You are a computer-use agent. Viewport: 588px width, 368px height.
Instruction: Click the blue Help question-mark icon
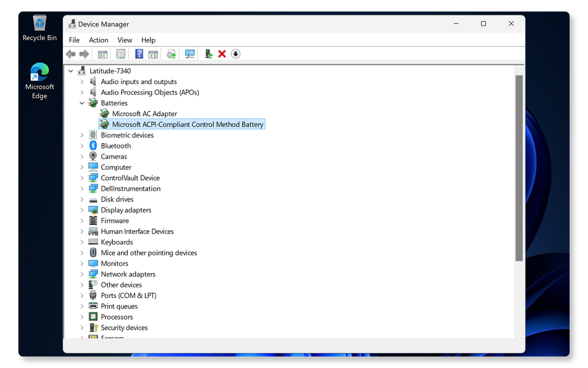pyautogui.click(x=139, y=54)
